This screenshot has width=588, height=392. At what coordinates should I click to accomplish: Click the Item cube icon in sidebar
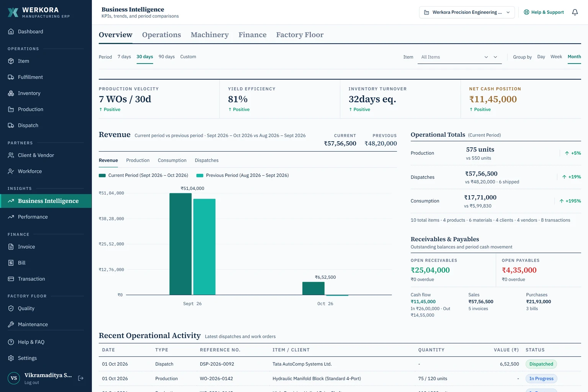tap(11, 61)
